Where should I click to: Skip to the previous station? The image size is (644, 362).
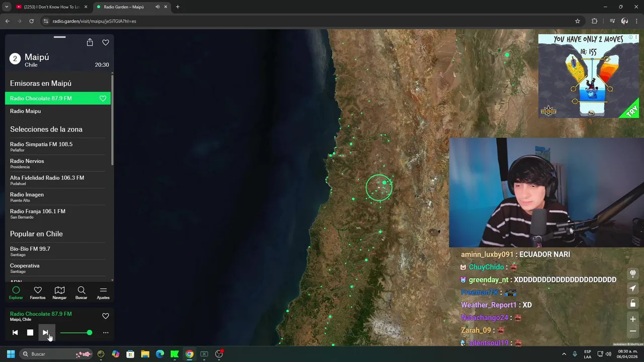click(15, 332)
